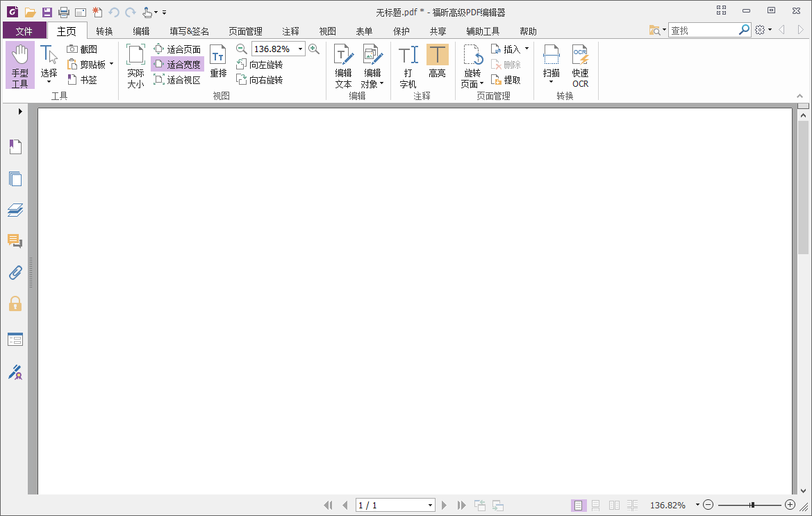Switch to the 注释 (Comment) ribbon tab
The height and width of the screenshot is (516, 812).
click(x=290, y=31)
